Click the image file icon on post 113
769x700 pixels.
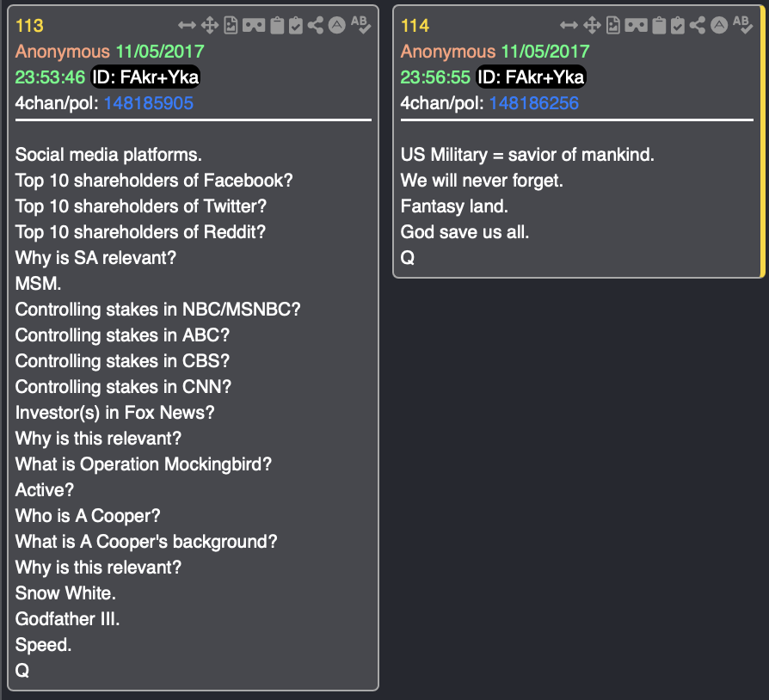point(231,26)
